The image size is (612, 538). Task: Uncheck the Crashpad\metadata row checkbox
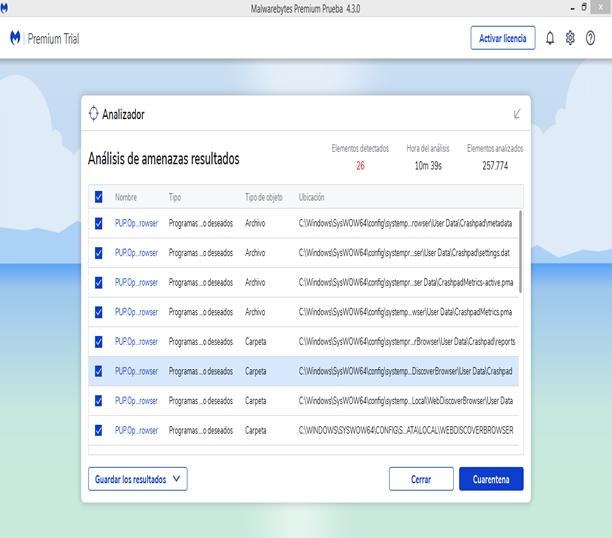click(99, 223)
